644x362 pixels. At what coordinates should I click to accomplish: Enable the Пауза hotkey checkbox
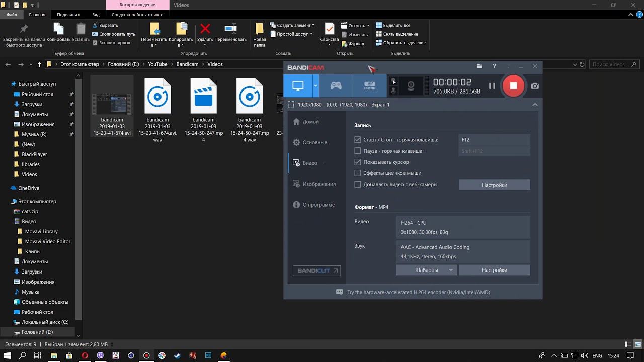coord(357,151)
